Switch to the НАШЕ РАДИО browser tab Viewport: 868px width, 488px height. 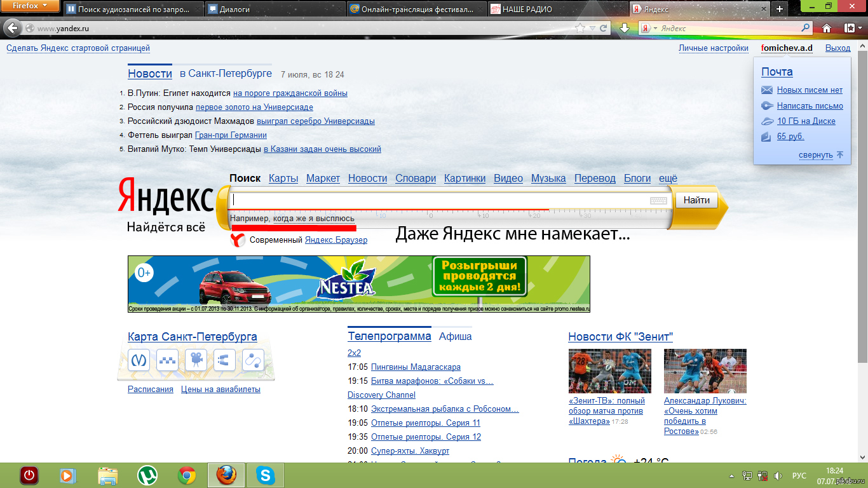click(557, 10)
